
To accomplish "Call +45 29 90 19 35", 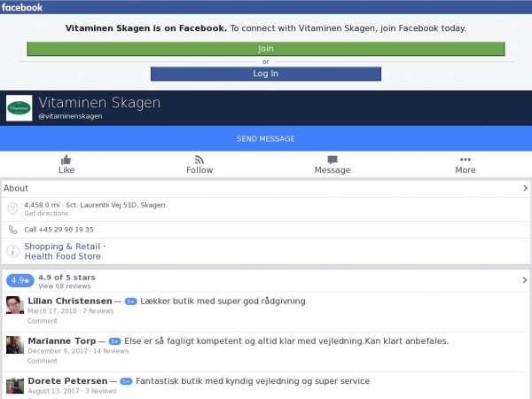I will 59,230.
